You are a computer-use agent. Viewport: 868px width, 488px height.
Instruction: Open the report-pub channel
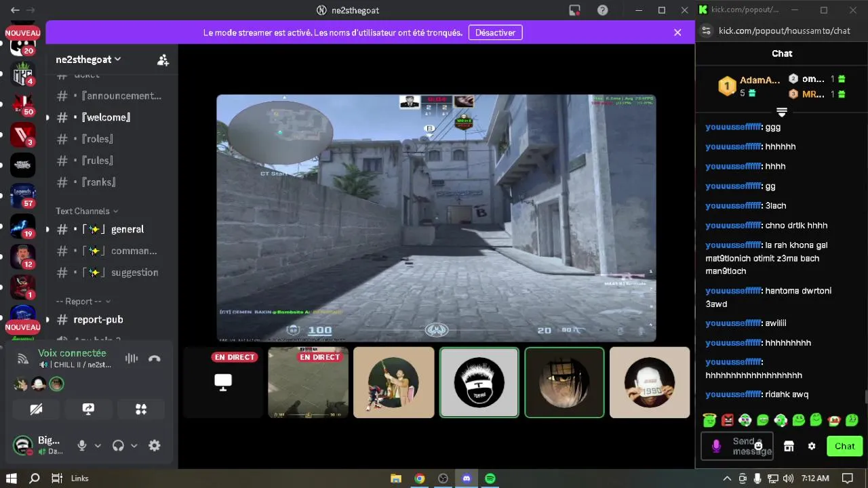108,319
